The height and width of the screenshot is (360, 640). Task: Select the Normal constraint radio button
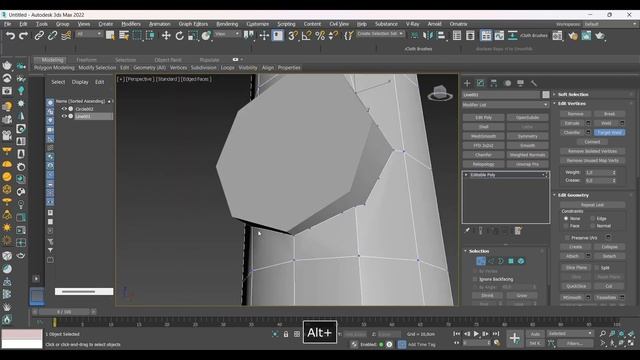[x=593, y=226]
